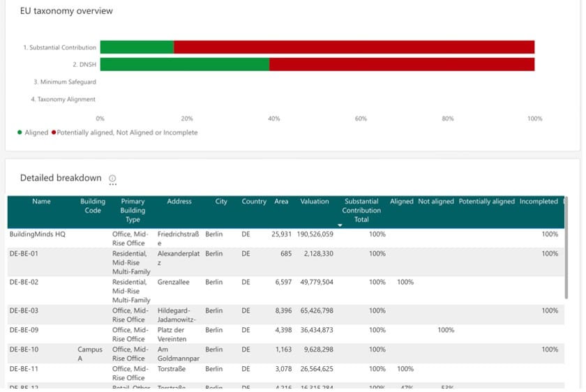The height and width of the screenshot is (392, 586).
Task: Click valuation 49,779,504
Action: (x=317, y=282)
